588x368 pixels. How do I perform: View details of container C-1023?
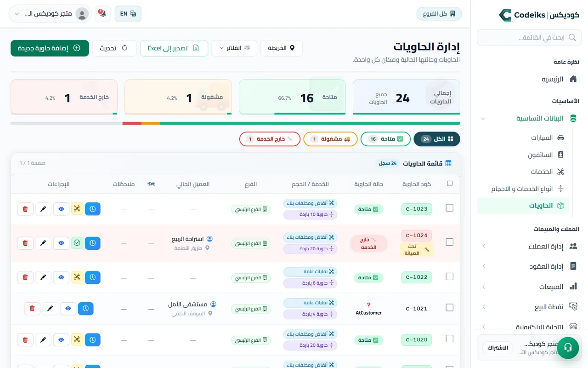tap(61, 209)
